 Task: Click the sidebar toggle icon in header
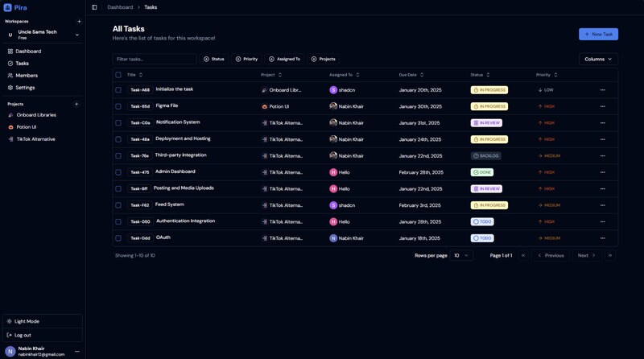coord(94,7)
